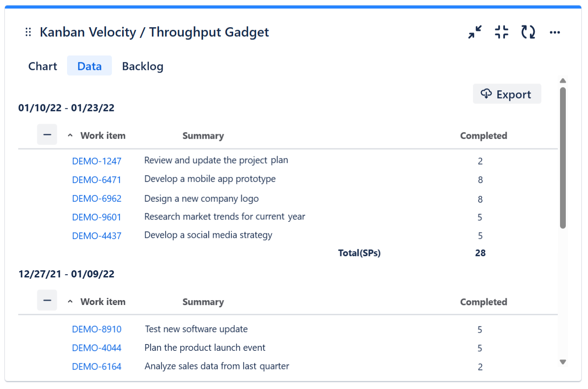Minimize the gadget using inward arrows icon
Image resolution: width=588 pixels, height=389 pixels.
(475, 32)
